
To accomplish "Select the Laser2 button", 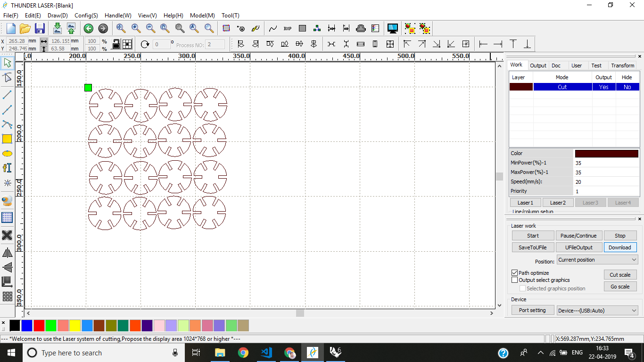I will 558,203.
